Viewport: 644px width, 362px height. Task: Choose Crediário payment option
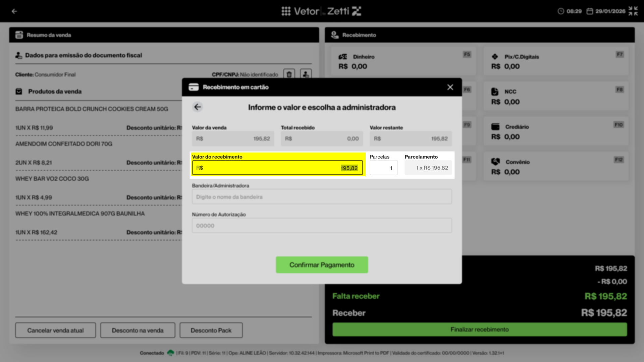coord(555,132)
